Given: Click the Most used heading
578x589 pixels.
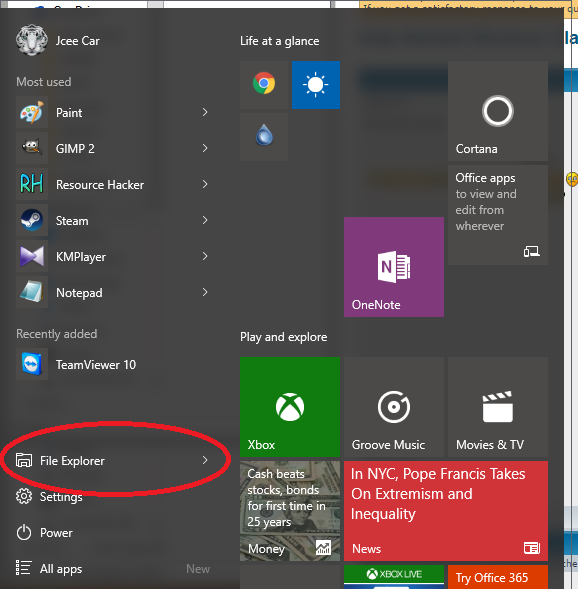Looking at the screenshot, I should (x=44, y=82).
